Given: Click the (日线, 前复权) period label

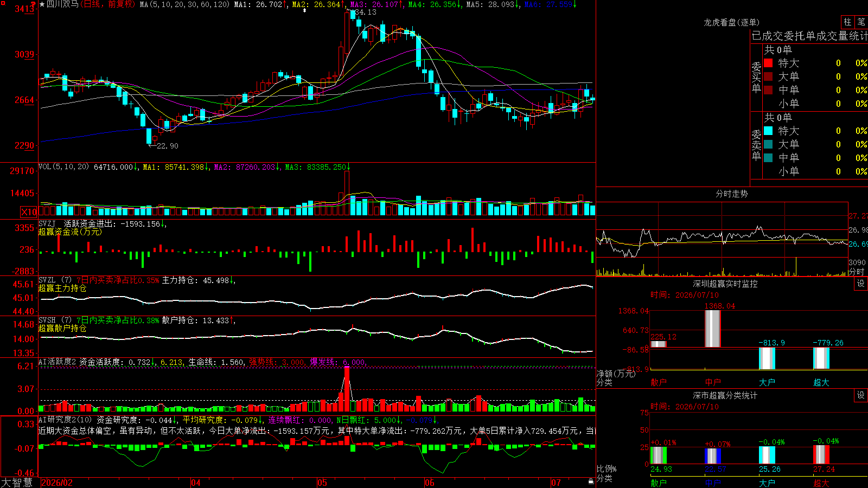Looking at the screenshot, I should point(108,4).
